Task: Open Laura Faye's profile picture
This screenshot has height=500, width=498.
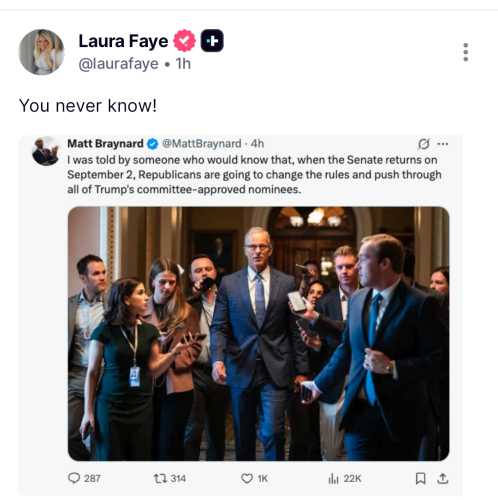Action: [x=41, y=52]
